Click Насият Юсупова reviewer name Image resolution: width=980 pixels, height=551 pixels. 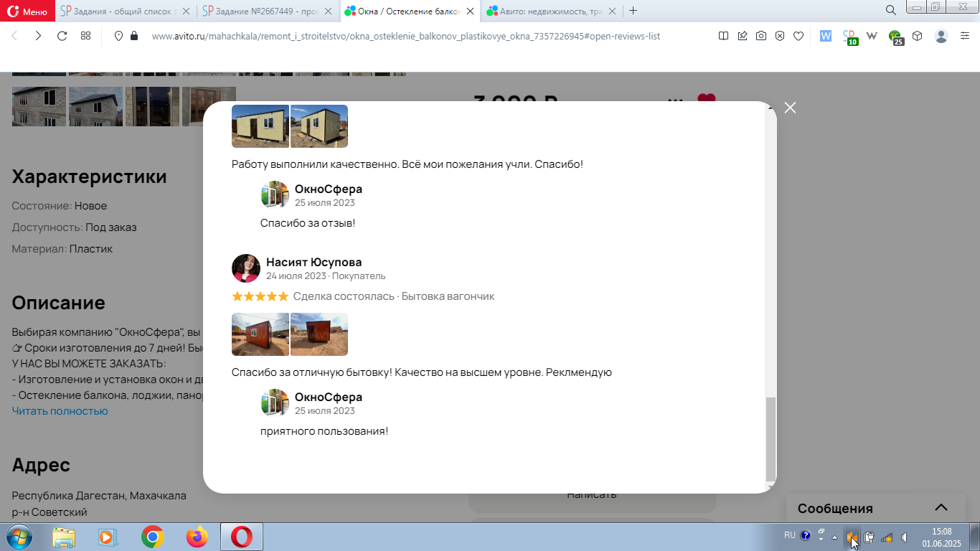pyautogui.click(x=314, y=262)
